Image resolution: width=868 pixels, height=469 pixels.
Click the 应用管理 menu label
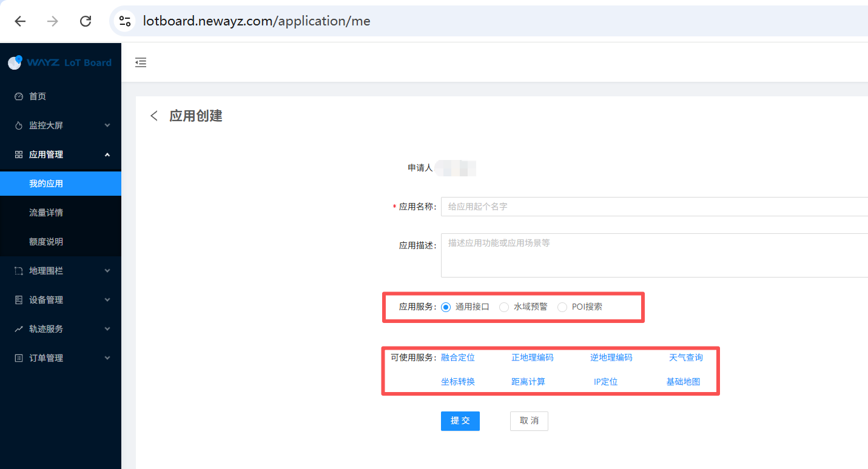46,155
